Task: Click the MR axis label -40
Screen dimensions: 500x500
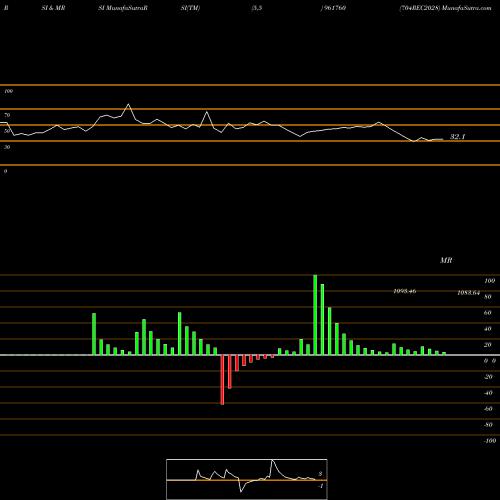Action: (x=488, y=393)
